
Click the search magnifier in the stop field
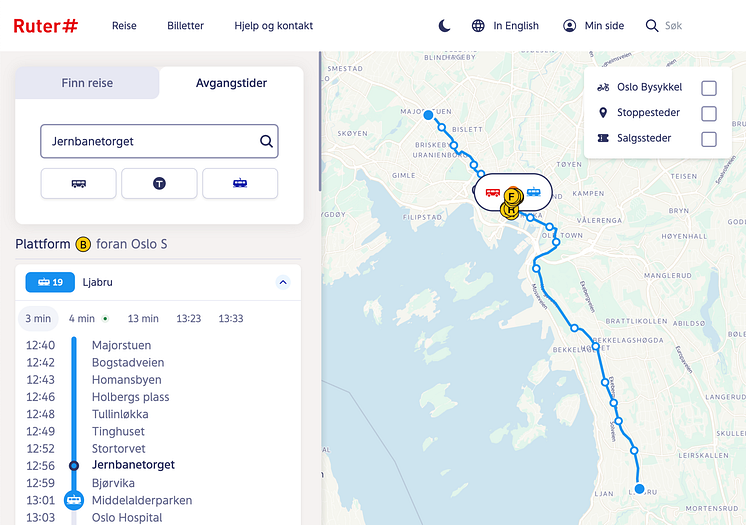[266, 142]
